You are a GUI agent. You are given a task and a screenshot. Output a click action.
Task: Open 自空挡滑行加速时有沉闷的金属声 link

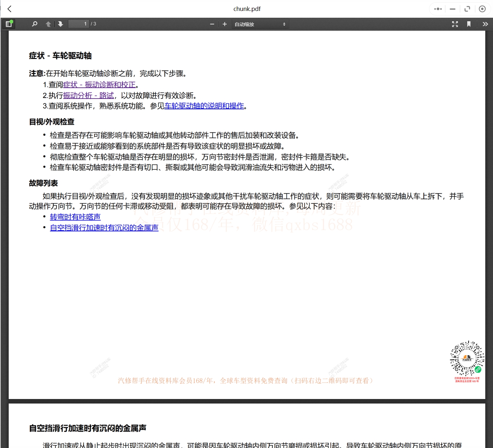pos(104,228)
